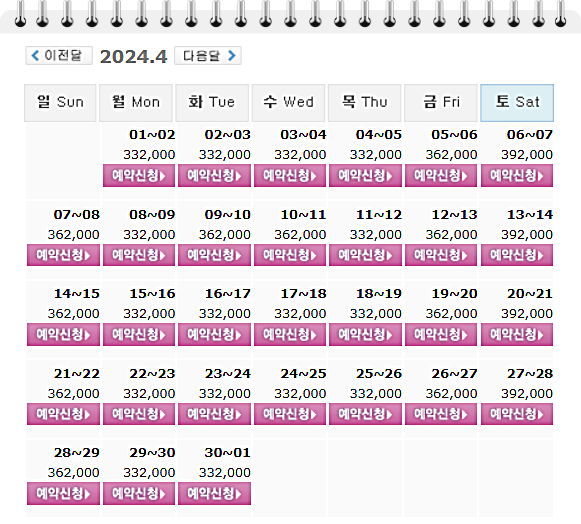Click date label 01~02
Image resolution: width=581 pixels, height=524 pixels.
[152, 135]
